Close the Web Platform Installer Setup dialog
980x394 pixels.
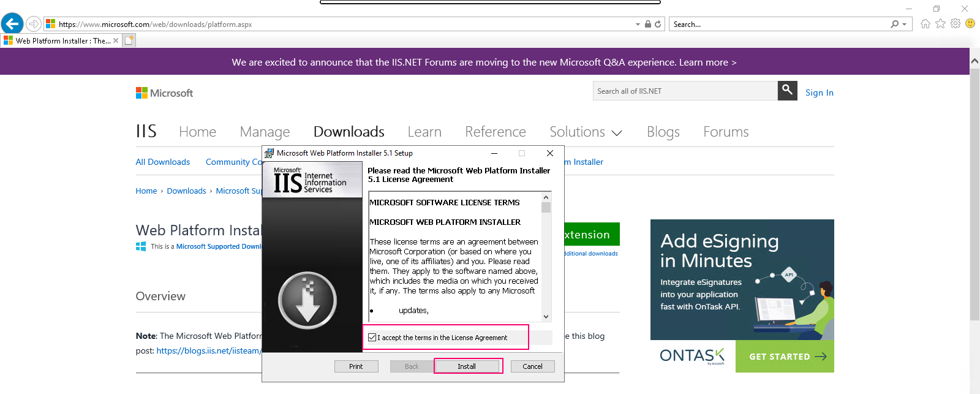[550, 153]
